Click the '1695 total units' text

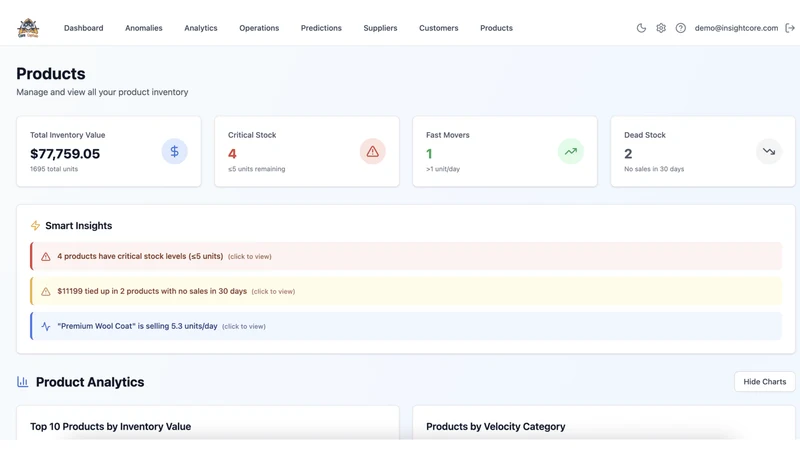click(54, 169)
